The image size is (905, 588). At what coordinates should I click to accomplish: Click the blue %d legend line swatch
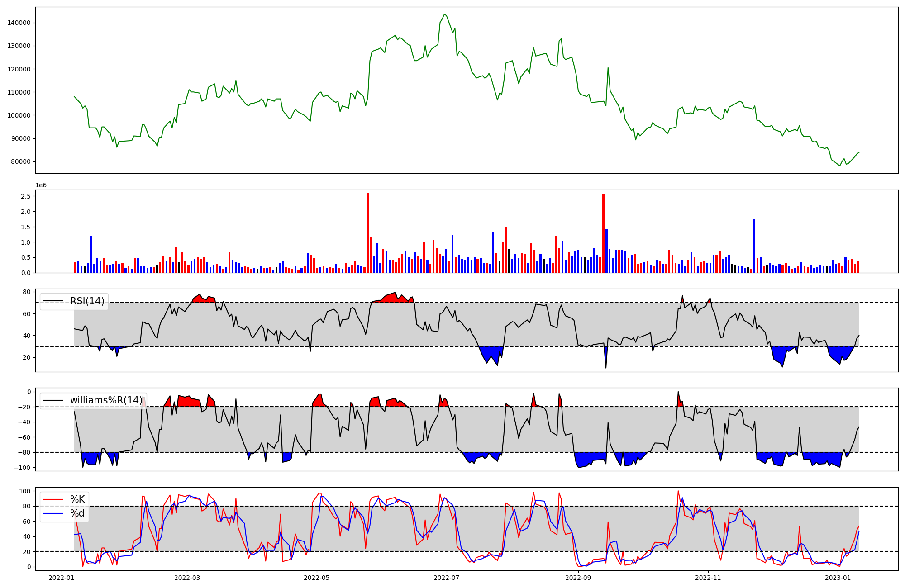[x=52, y=513]
